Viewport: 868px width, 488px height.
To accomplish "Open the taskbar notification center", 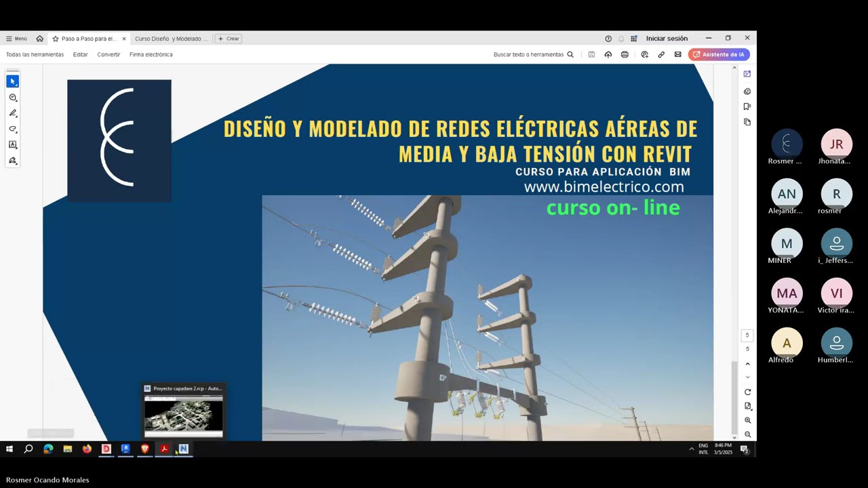I will pyautogui.click(x=745, y=449).
